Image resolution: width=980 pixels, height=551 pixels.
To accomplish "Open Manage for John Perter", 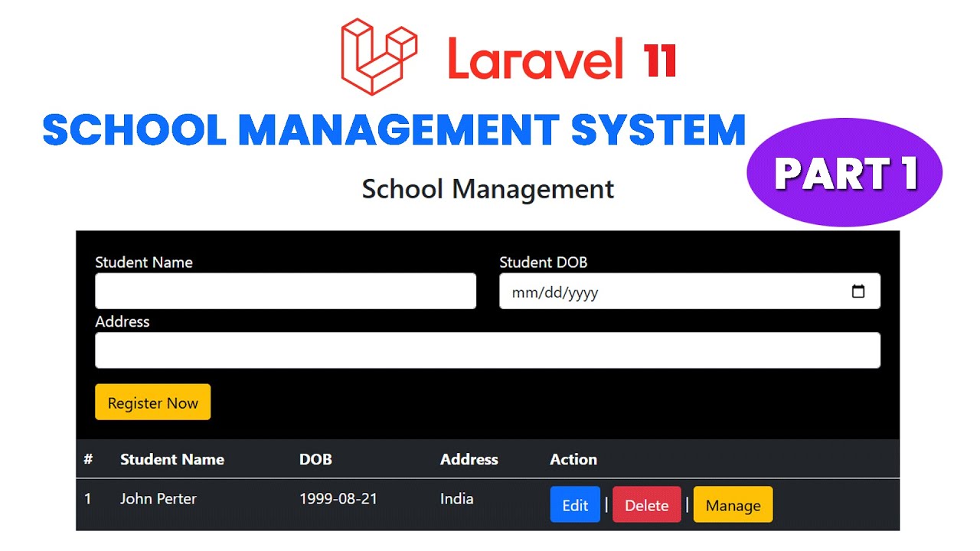I will 733,505.
